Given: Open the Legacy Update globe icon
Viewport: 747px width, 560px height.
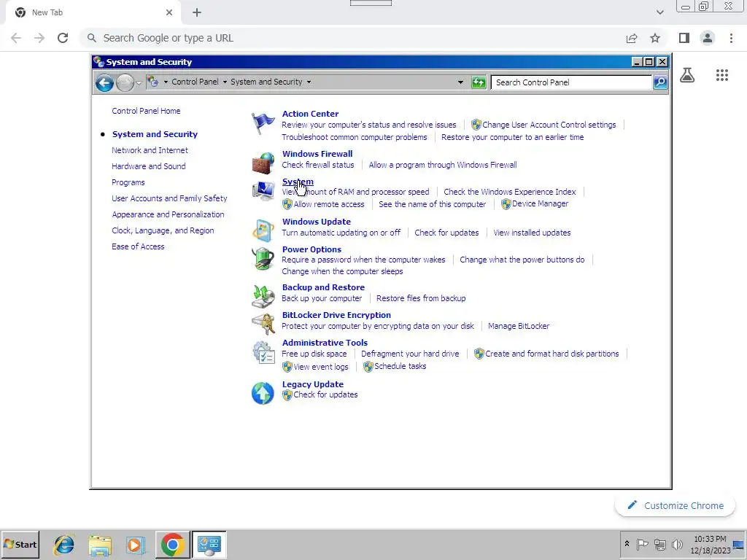Looking at the screenshot, I should pyautogui.click(x=263, y=393).
